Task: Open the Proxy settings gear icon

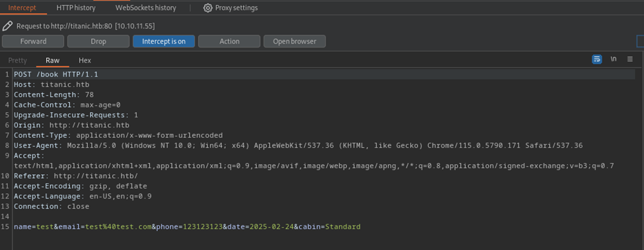Action: [x=208, y=8]
